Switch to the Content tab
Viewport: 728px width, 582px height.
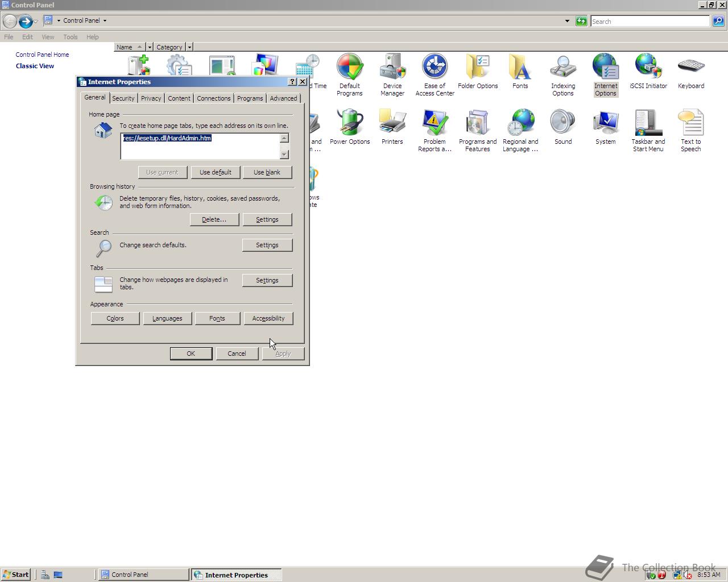(x=179, y=98)
